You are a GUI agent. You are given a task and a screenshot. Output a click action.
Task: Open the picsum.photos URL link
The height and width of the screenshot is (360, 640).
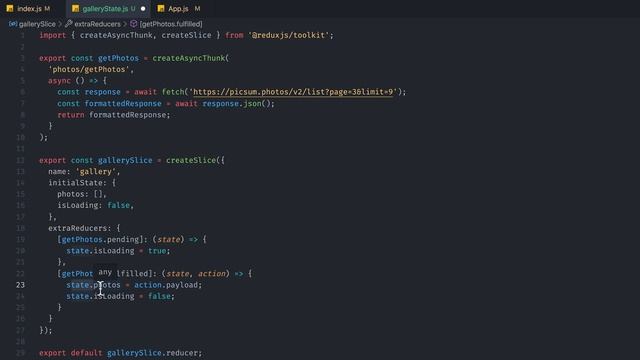(x=293, y=92)
